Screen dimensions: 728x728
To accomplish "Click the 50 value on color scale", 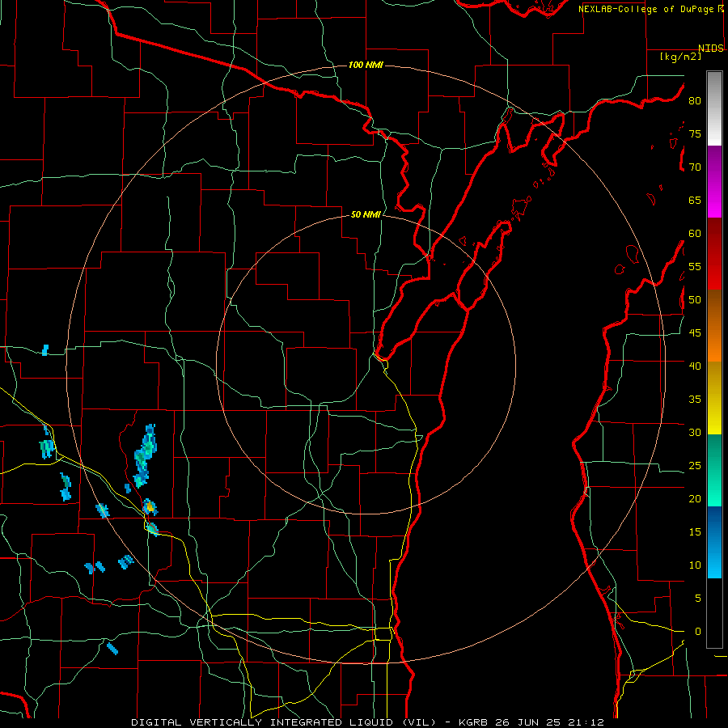I will [695, 300].
